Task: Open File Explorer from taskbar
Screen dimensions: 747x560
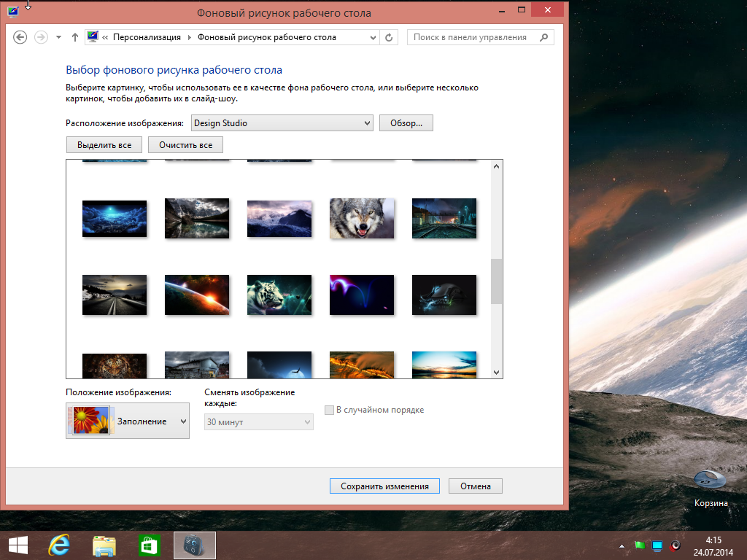Action: (104, 545)
